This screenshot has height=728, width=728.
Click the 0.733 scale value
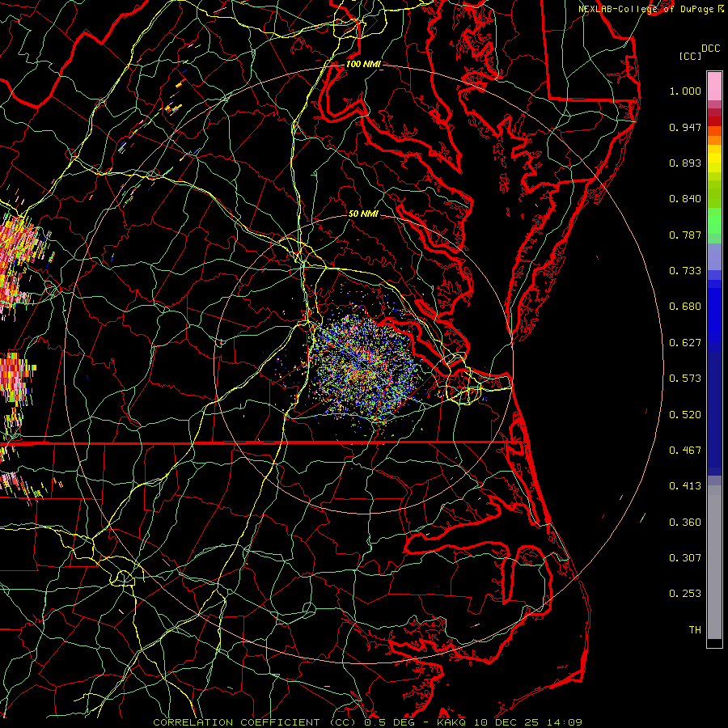[x=685, y=271]
